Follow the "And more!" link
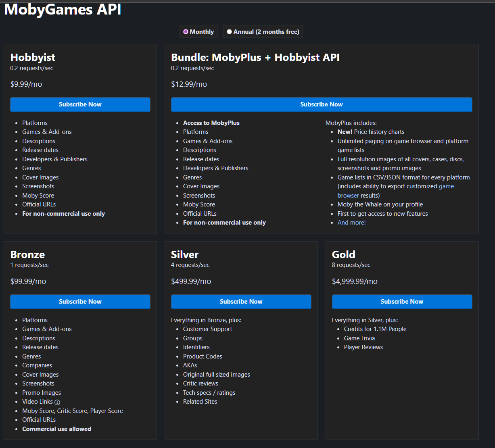 pos(351,223)
